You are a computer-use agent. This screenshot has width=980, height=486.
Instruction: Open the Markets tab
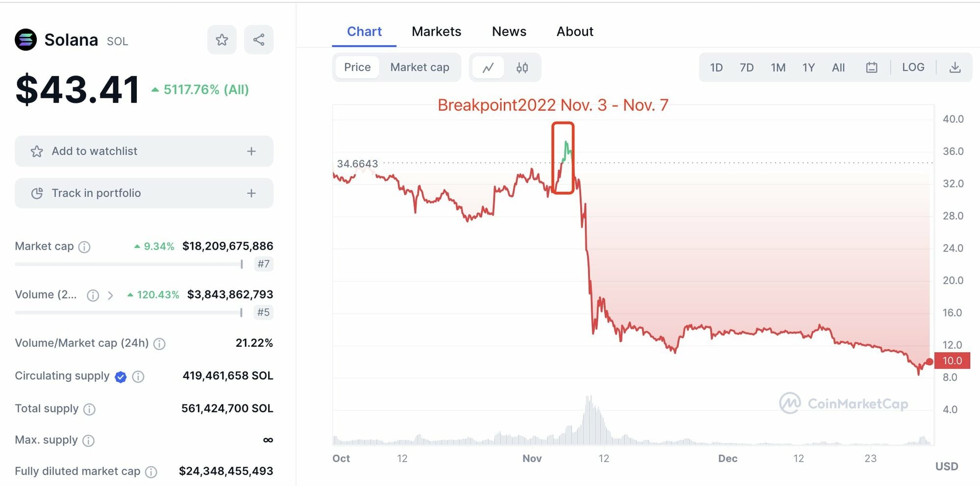(436, 31)
